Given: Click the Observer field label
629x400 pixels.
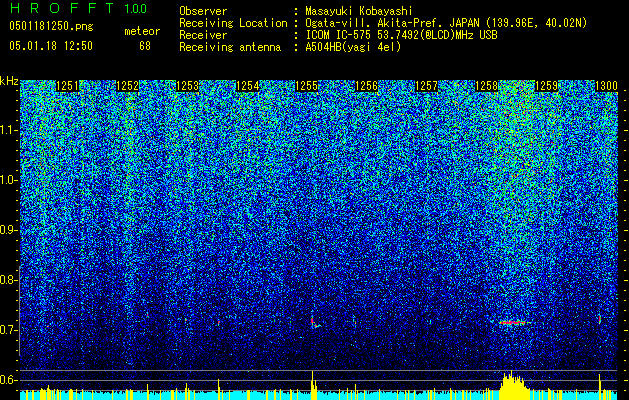Looking at the screenshot, I should tap(203, 11).
